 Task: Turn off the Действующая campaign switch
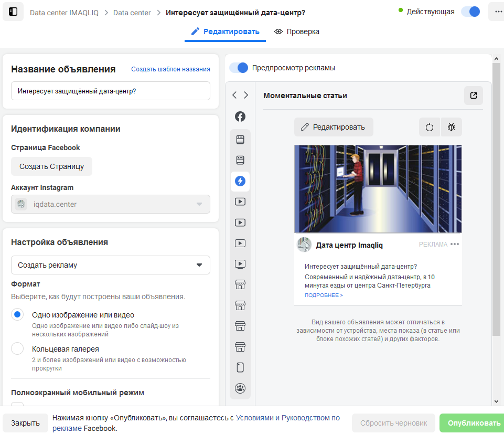point(470,12)
